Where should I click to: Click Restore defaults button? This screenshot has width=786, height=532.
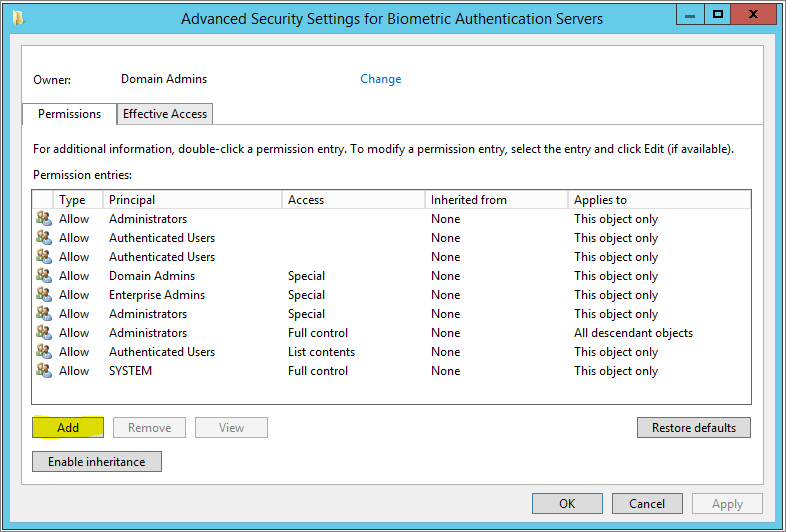click(694, 428)
